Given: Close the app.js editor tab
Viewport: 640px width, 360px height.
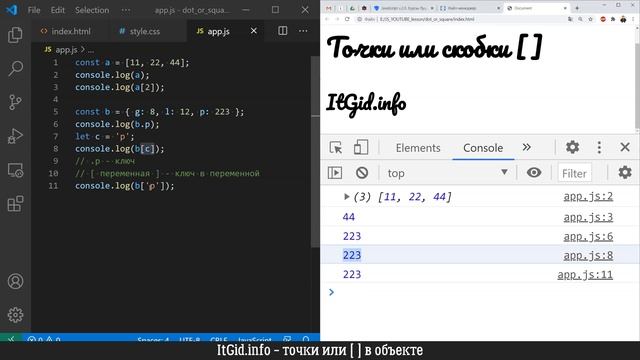Looking at the screenshot, I should tap(254, 31).
